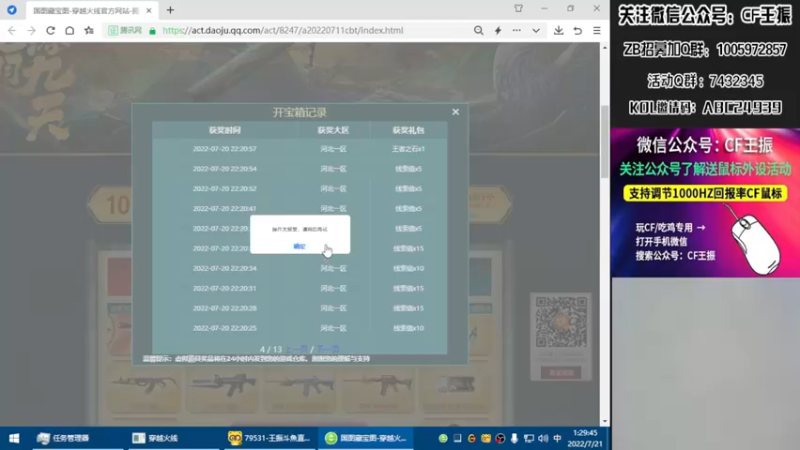Select the 王者之石x1 prize cell
This screenshot has width=800, height=450.
coord(408,149)
